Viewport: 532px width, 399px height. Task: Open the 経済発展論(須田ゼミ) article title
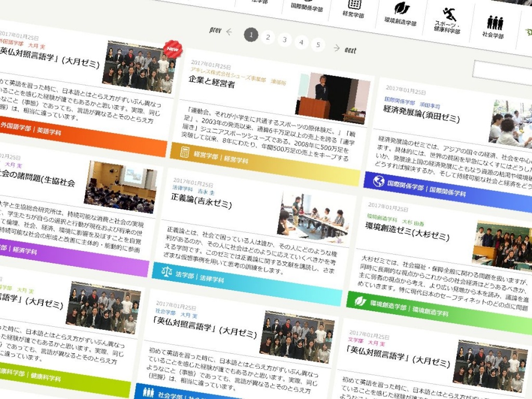[x=422, y=113]
